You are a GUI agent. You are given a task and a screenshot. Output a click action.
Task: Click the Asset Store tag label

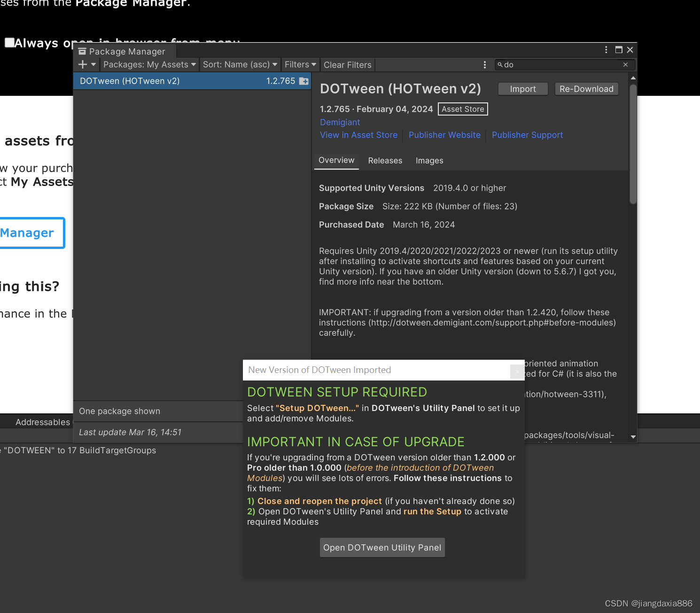(x=463, y=109)
